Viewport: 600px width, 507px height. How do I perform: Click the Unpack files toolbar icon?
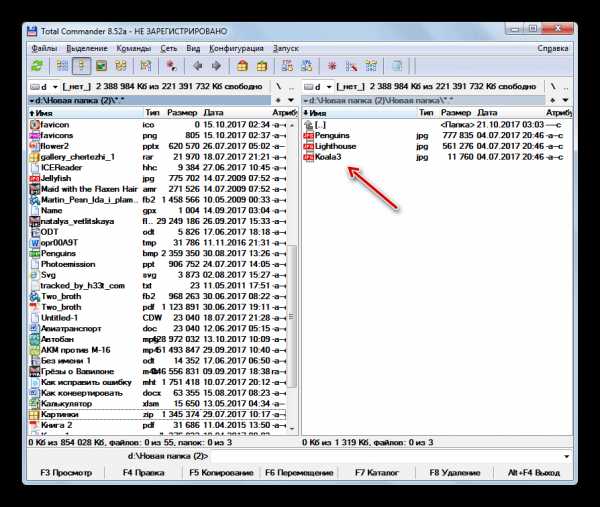click(x=262, y=66)
